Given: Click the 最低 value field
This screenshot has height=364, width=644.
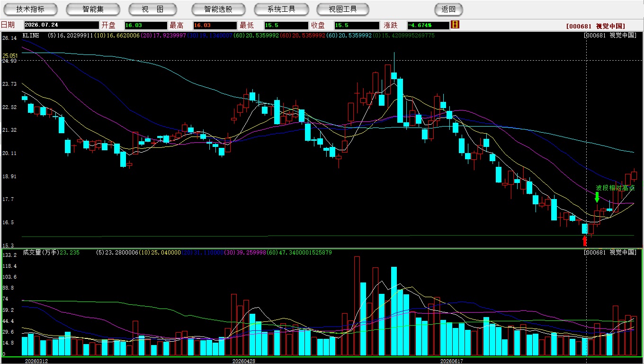Looking at the screenshot, I should 286,25.
